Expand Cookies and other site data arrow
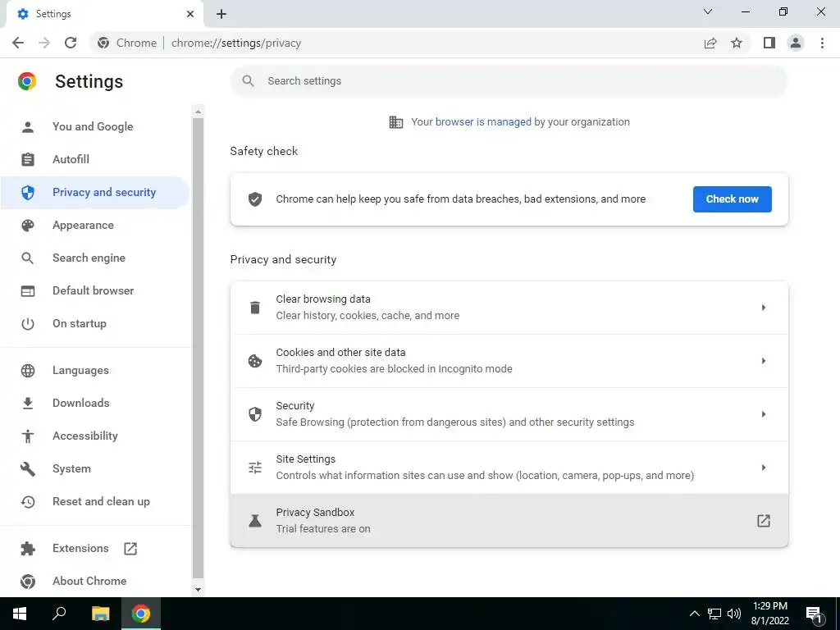The width and height of the screenshot is (840, 630). pyautogui.click(x=764, y=361)
